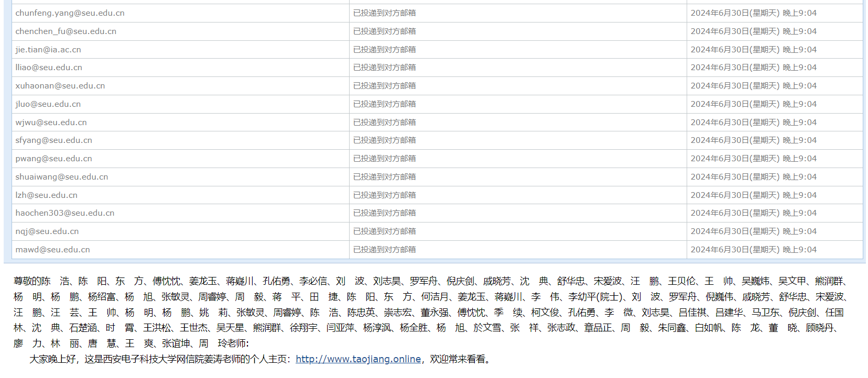This screenshot has height=378, width=868.
Task: Click the greeting line starting with 尊敬的陈浩
Action: pyautogui.click(x=431, y=313)
